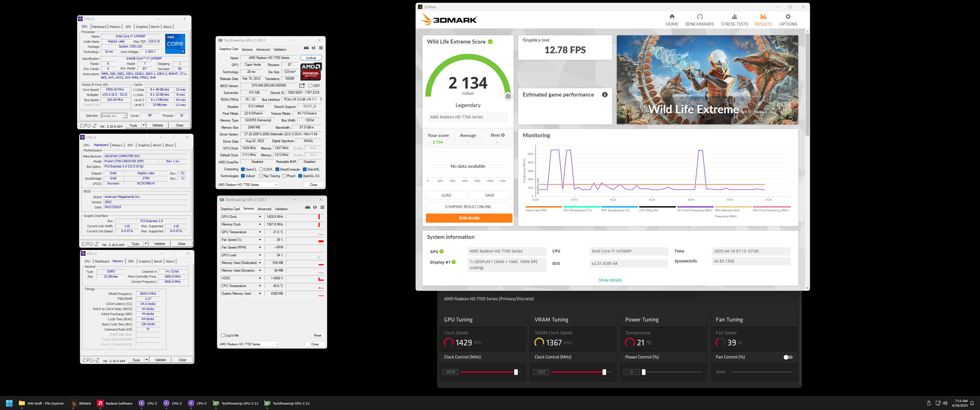Toggle the CUDA checkbox in GPU-Z

coord(261,169)
